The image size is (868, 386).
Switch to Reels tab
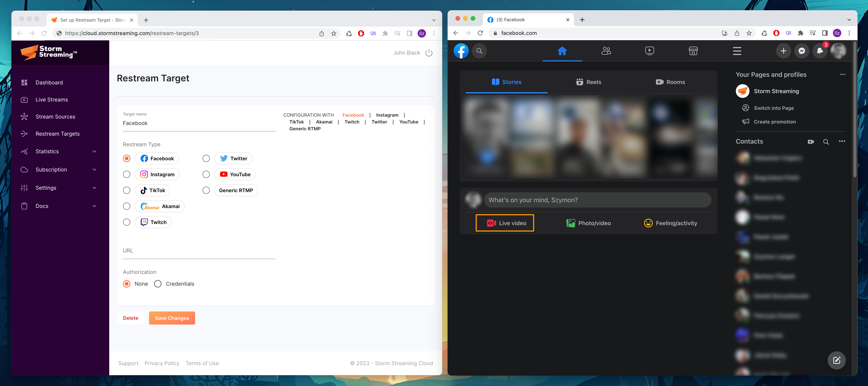pyautogui.click(x=588, y=82)
